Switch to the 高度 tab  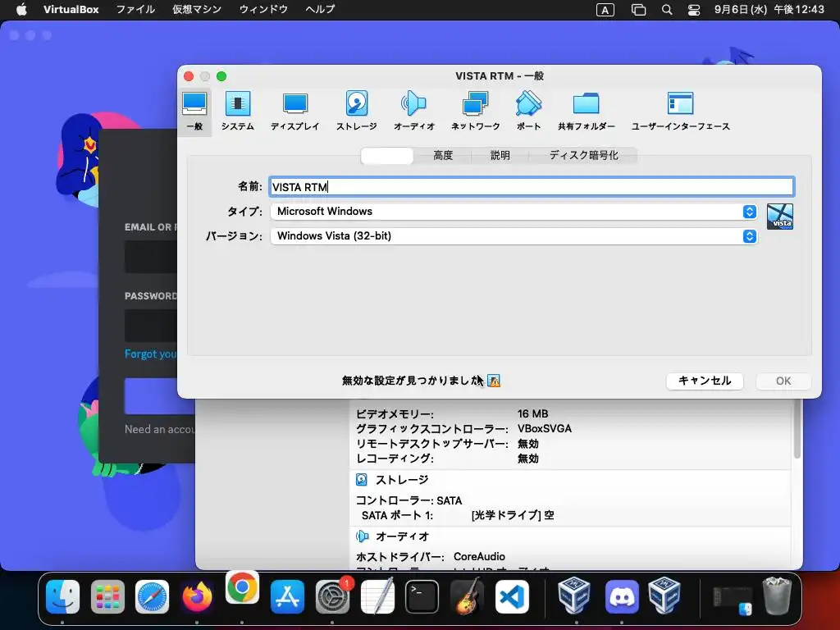click(442, 155)
